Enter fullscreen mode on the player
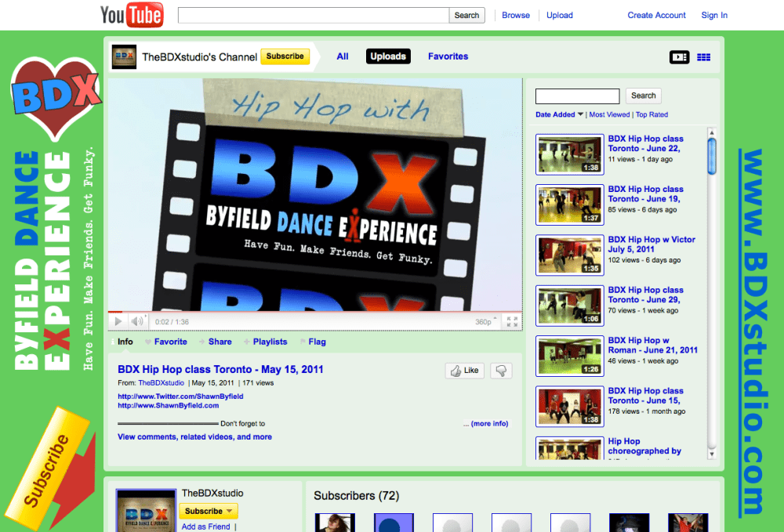784x532 pixels. [x=513, y=321]
